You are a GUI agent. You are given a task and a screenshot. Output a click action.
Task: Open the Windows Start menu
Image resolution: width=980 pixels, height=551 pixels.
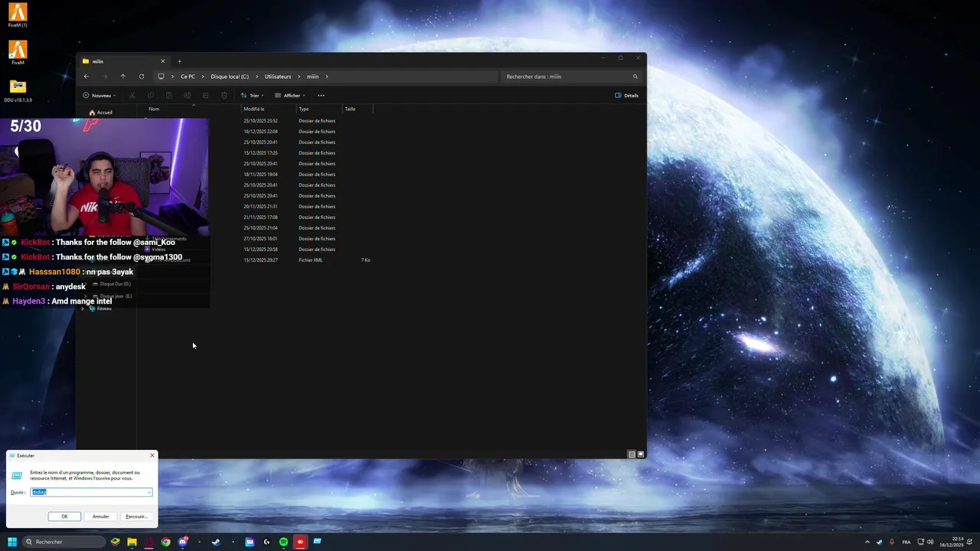(x=12, y=542)
